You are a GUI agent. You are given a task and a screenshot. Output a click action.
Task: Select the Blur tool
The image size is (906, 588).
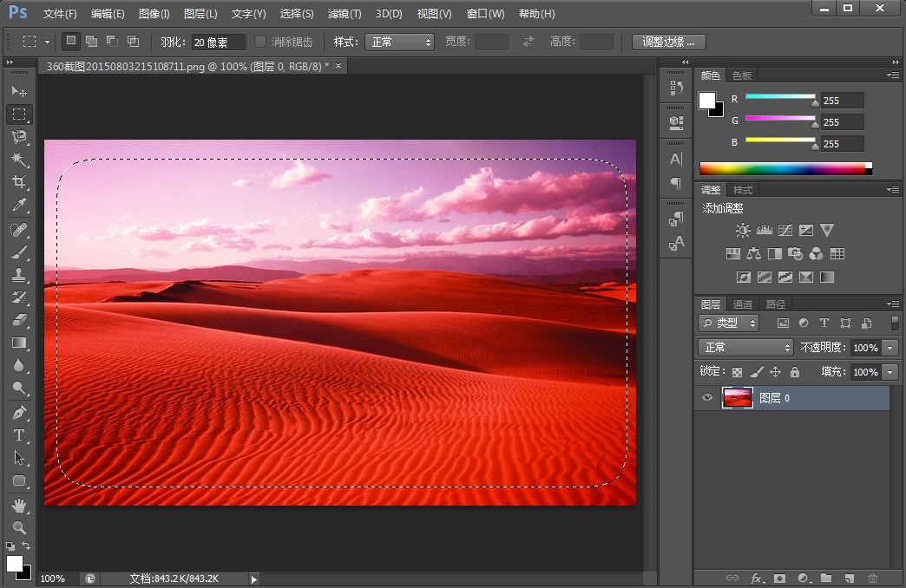click(x=19, y=366)
